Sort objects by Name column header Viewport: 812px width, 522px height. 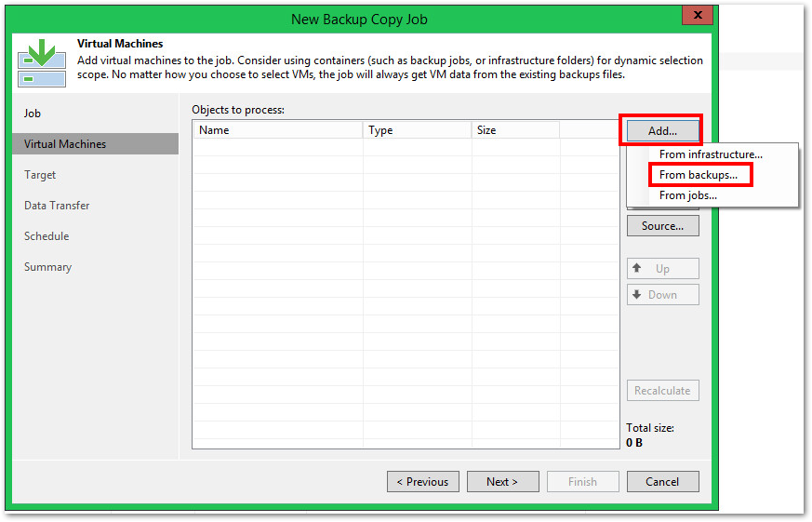click(277, 130)
